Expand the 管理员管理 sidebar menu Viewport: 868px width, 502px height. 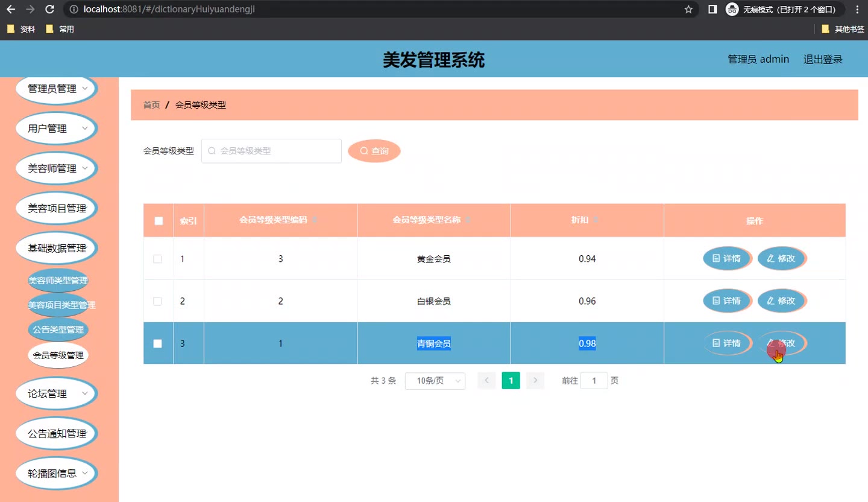[57, 89]
